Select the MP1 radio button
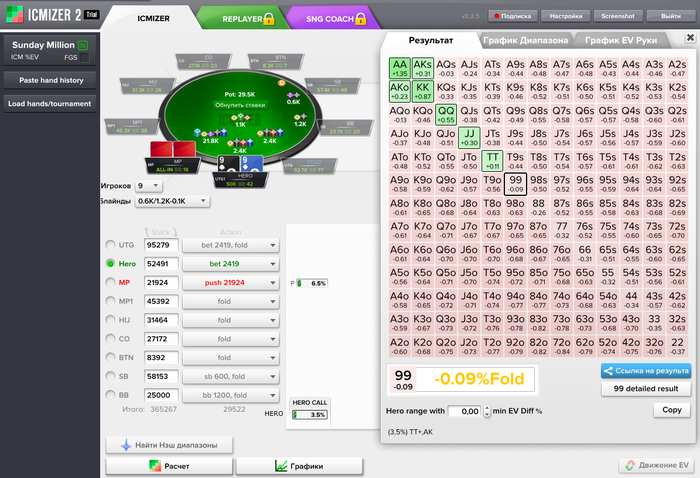700x478 pixels. coord(110,301)
